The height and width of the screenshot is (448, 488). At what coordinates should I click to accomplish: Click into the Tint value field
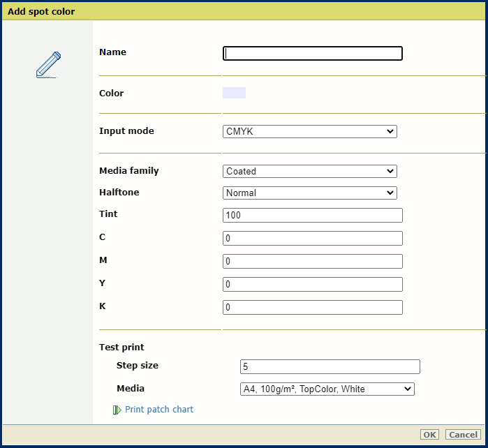(312, 215)
